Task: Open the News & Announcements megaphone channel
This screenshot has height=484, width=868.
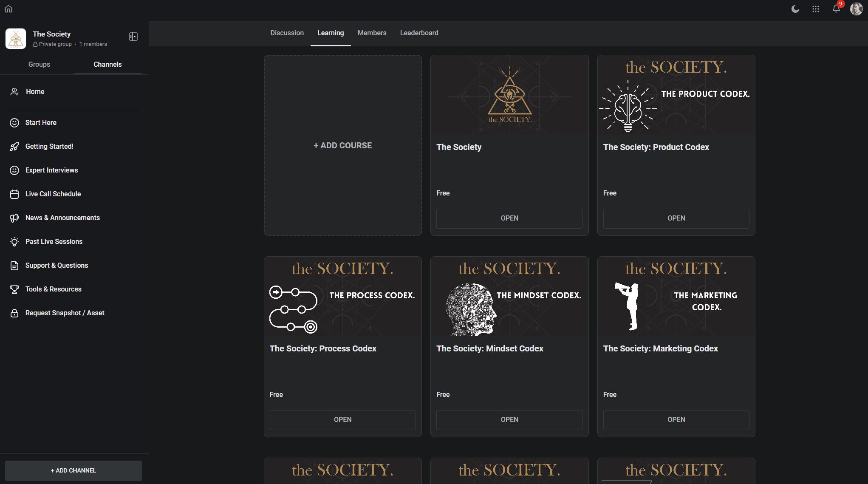Action: tap(62, 218)
